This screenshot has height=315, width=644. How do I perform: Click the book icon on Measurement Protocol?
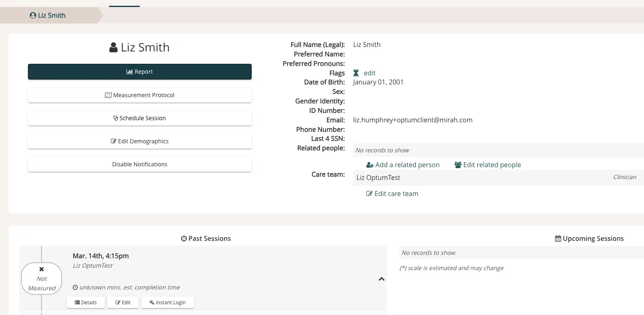click(108, 95)
